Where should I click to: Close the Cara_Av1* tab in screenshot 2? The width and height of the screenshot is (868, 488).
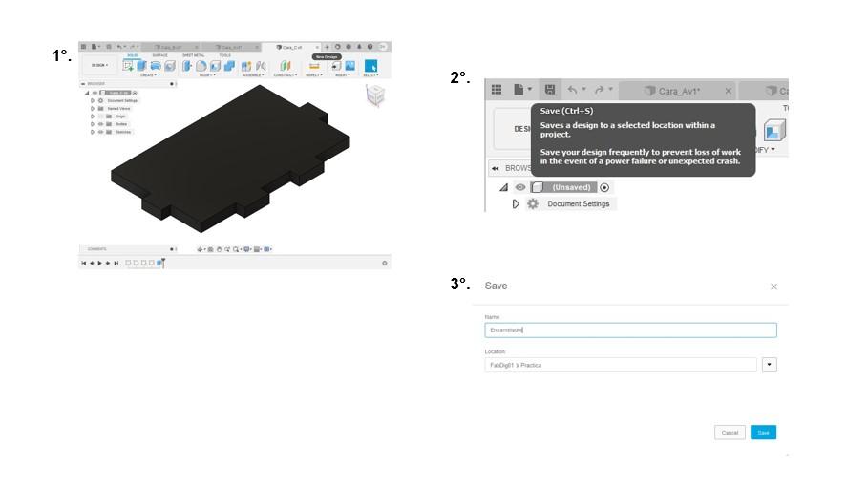(728, 91)
